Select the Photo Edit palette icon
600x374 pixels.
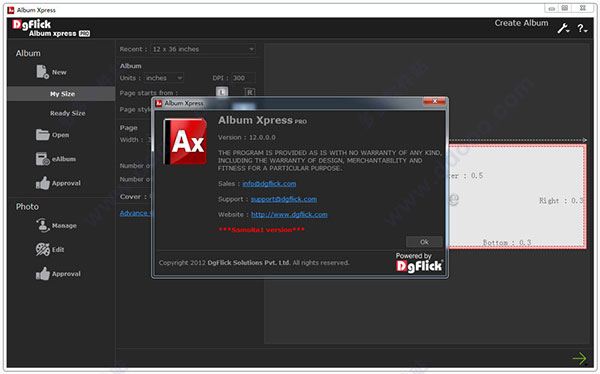[x=42, y=250]
